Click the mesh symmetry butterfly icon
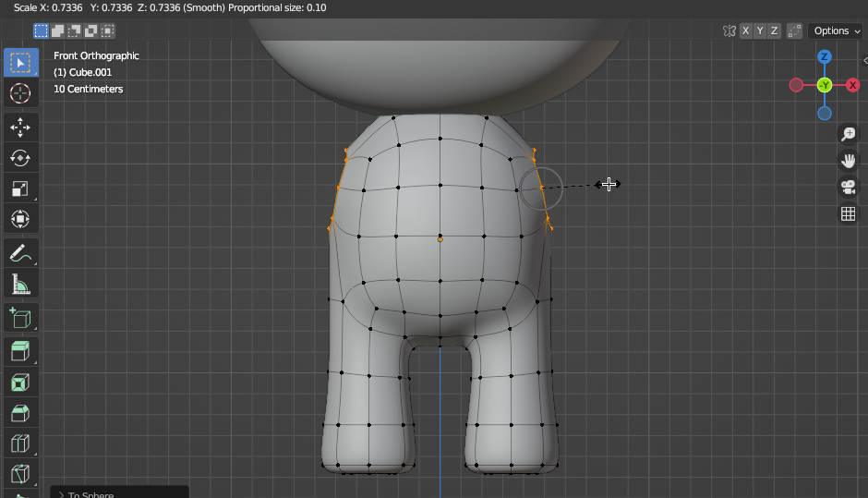 pyautogui.click(x=729, y=31)
